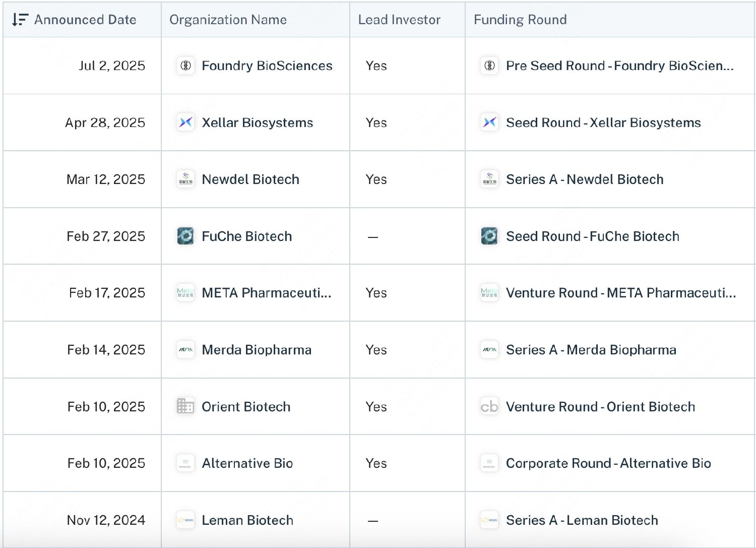Click the Organization Name column header
This screenshot has width=756, height=548.
tap(228, 20)
